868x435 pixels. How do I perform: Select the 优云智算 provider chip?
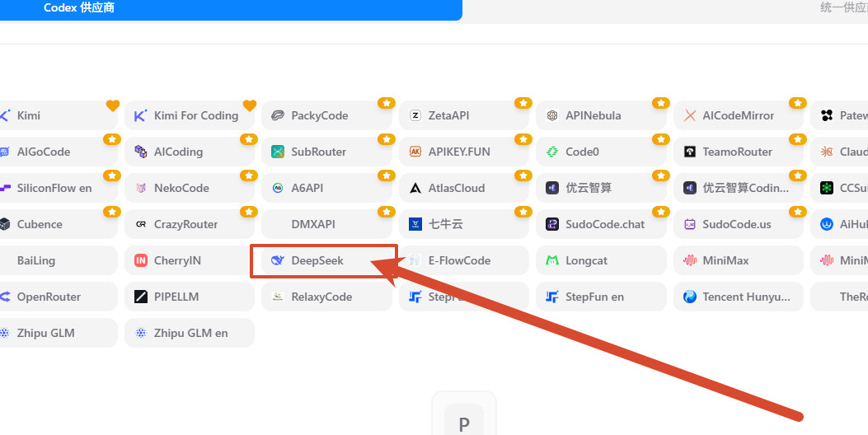[x=601, y=188]
